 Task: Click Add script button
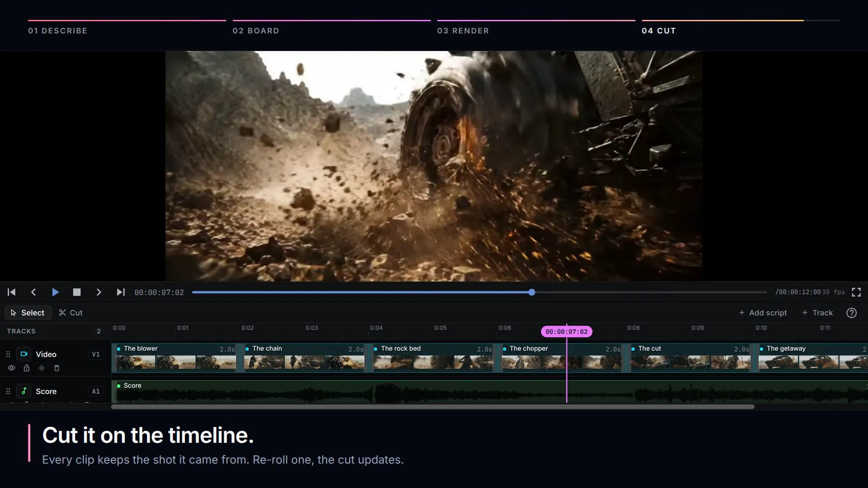point(763,313)
